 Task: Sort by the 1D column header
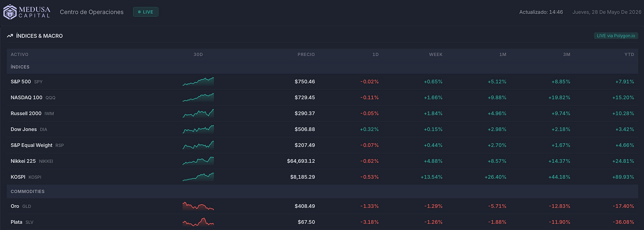(x=376, y=54)
